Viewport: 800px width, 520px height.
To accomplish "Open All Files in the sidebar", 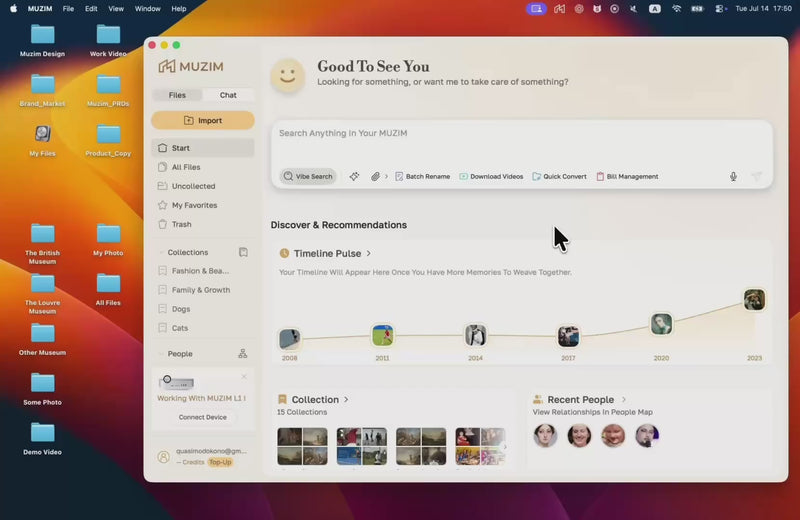I will pyautogui.click(x=203, y=167).
